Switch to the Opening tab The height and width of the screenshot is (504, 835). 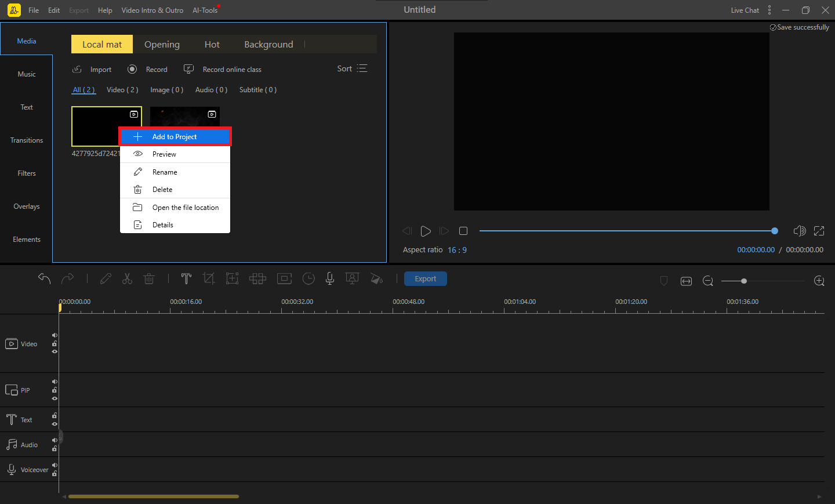pyautogui.click(x=162, y=45)
